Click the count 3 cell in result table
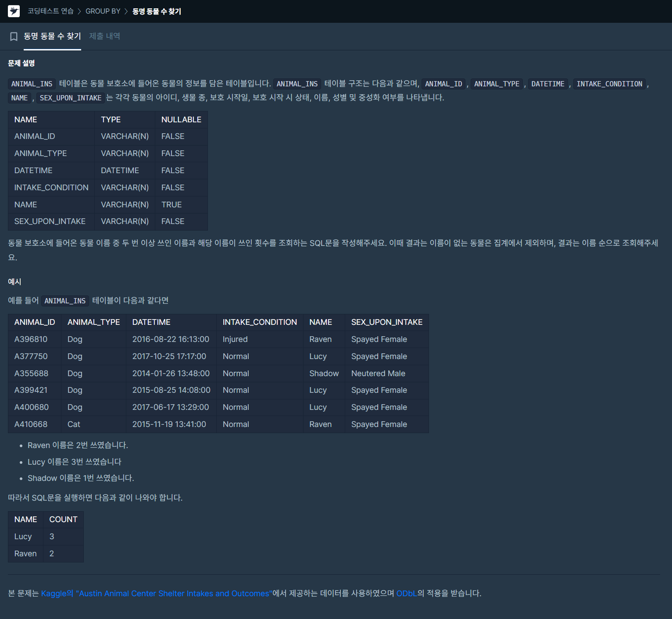 pyautogui.click(x=63, y=537)
